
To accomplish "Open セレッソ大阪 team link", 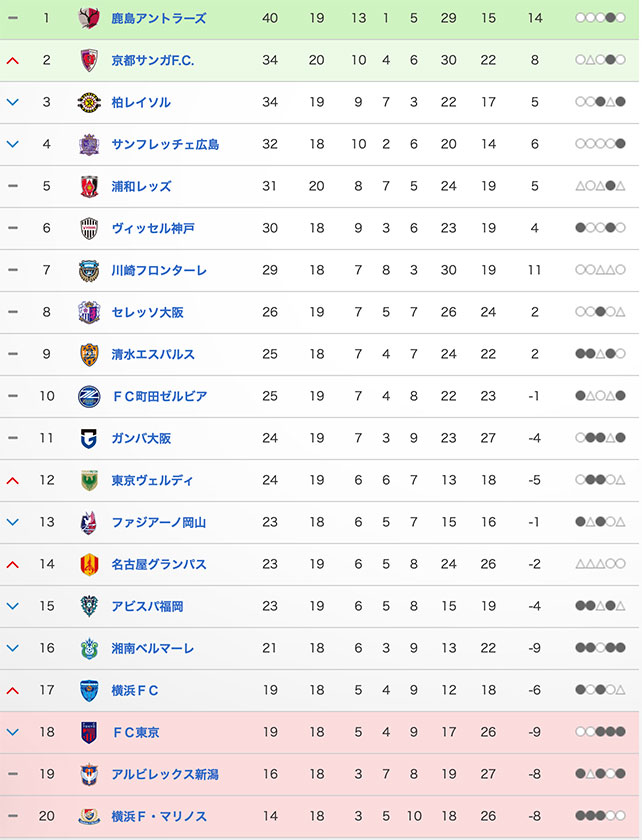I will [x=147, y=312].
